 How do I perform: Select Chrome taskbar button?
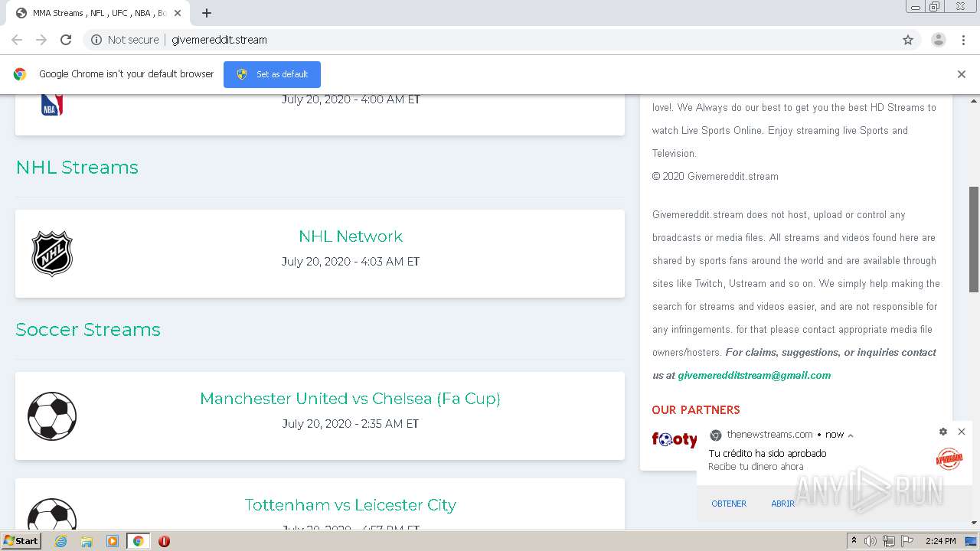pos(139,541)
